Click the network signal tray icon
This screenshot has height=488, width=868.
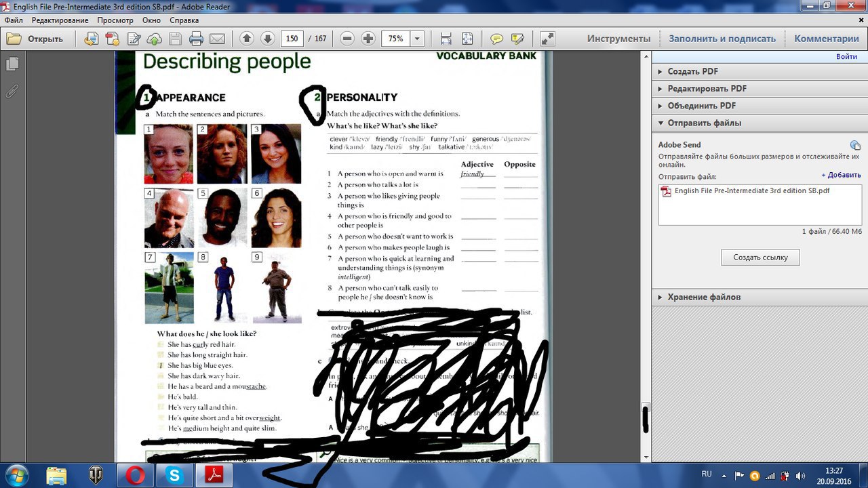(x=770, y=475)
